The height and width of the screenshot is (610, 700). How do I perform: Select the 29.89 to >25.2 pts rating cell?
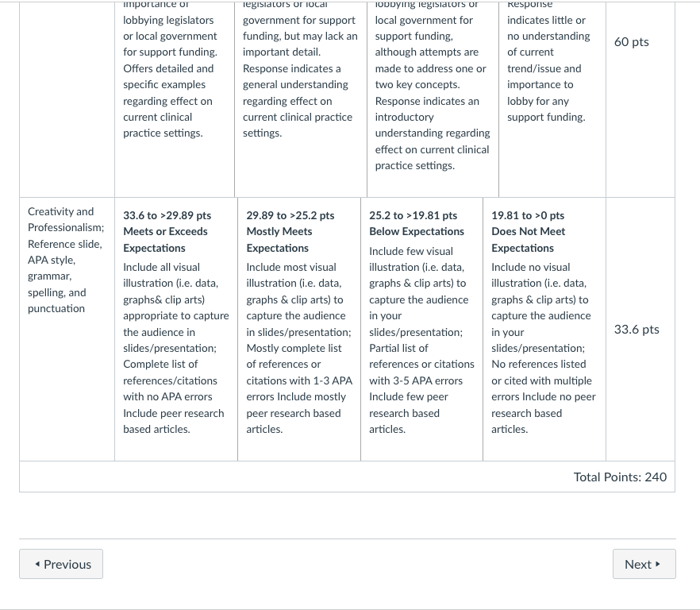point(299,329)
